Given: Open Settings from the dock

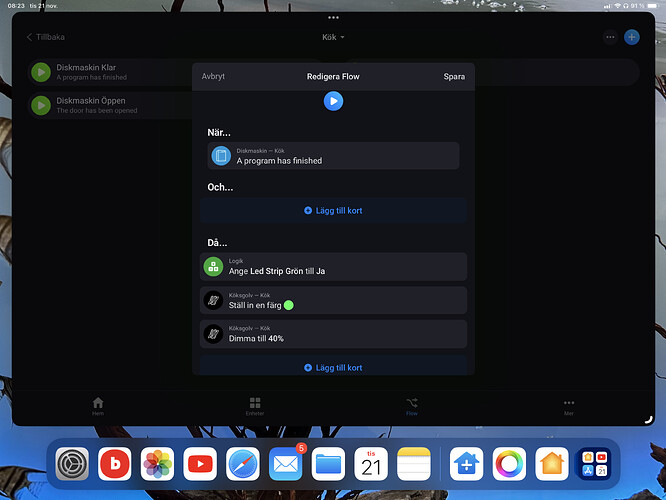Looking at the screenshot, I should (72, 464).
